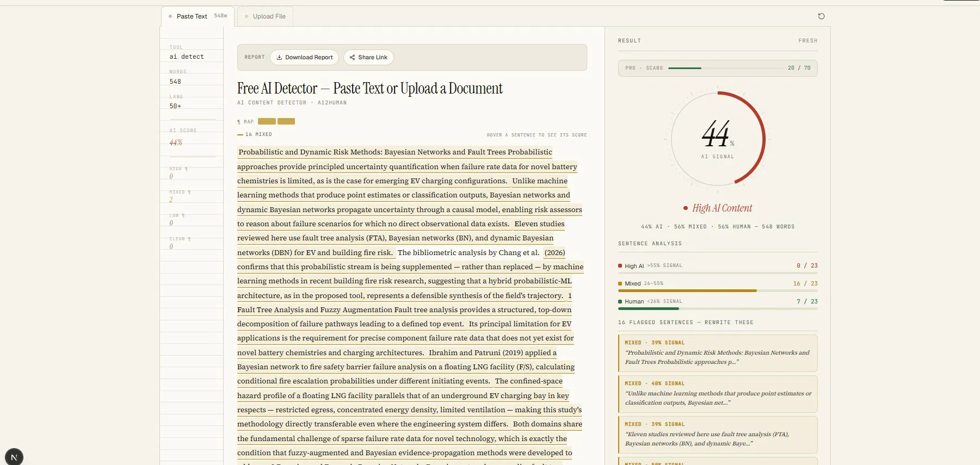Click the sidebar 'MIXED ¶' count of 2
This screenshot has width=980, height=465.
point(171,200)
